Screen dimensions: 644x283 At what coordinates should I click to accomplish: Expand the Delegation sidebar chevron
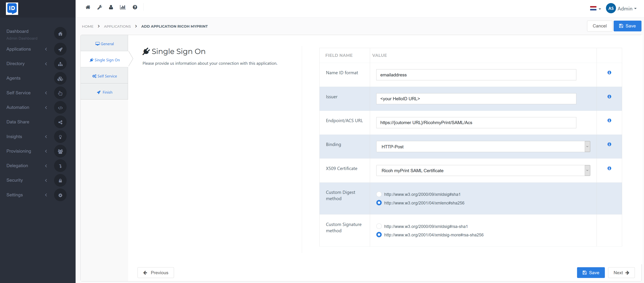click(46, 166)
